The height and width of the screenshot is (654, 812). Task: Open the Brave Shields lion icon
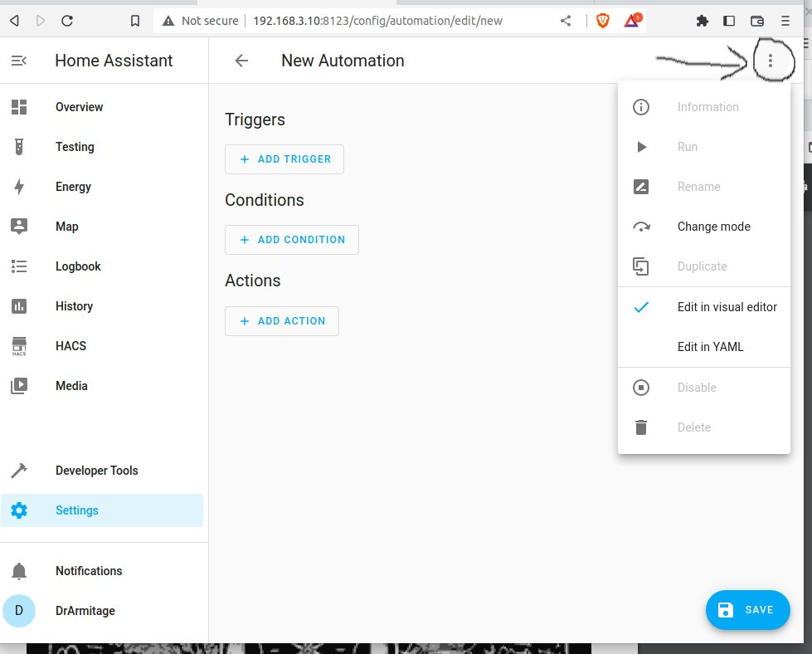pyautogui.click(x=603, y=21)
